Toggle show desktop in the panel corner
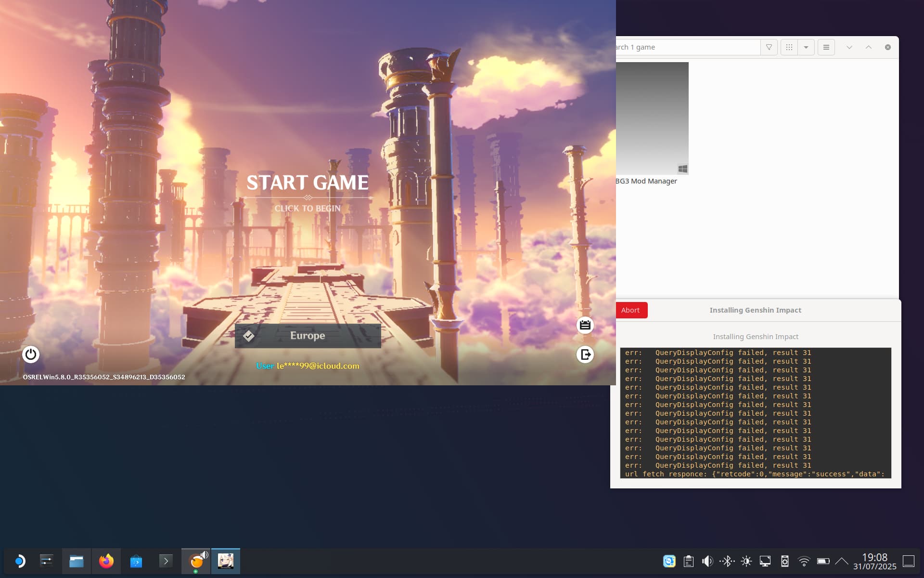The height and width of the screenshot is (578, 924). 908,561
